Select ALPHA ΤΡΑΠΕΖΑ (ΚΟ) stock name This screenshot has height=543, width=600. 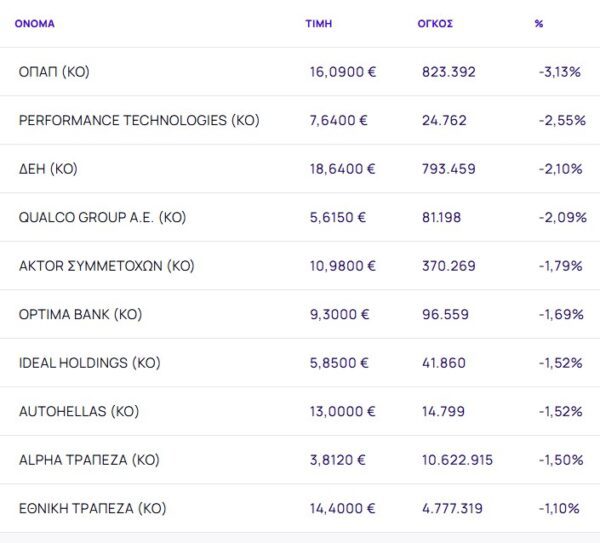coord(88,460)
